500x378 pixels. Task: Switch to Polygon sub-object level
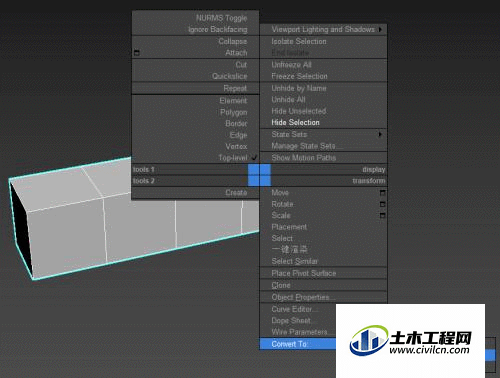click(234, 112)
